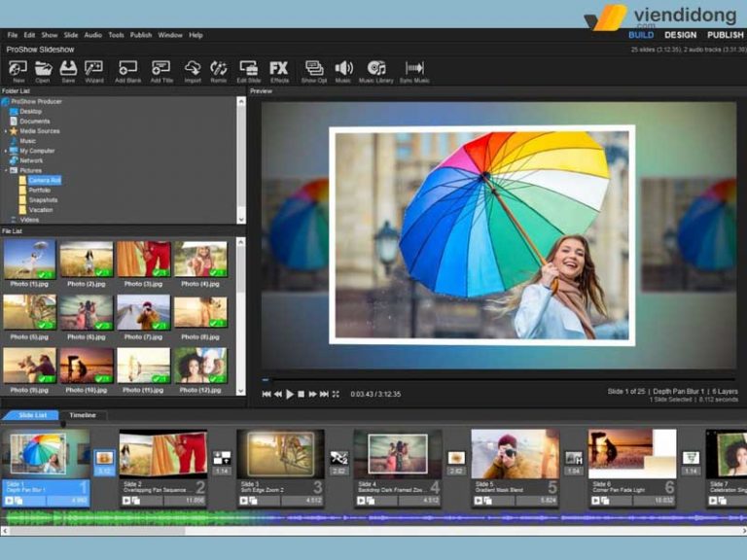Screen dimensions: 747x560
Task: Click transition icon after Slide 2
Action: click(x=222, y=458)
